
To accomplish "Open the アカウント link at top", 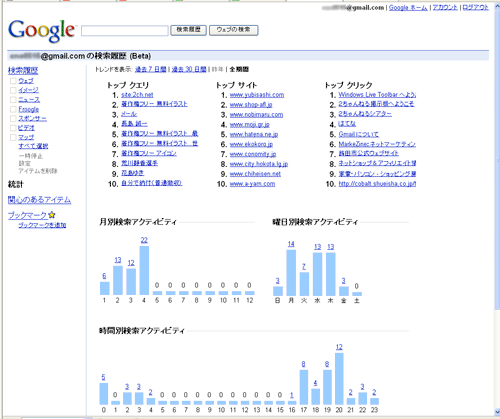I will tap(445, 7).
